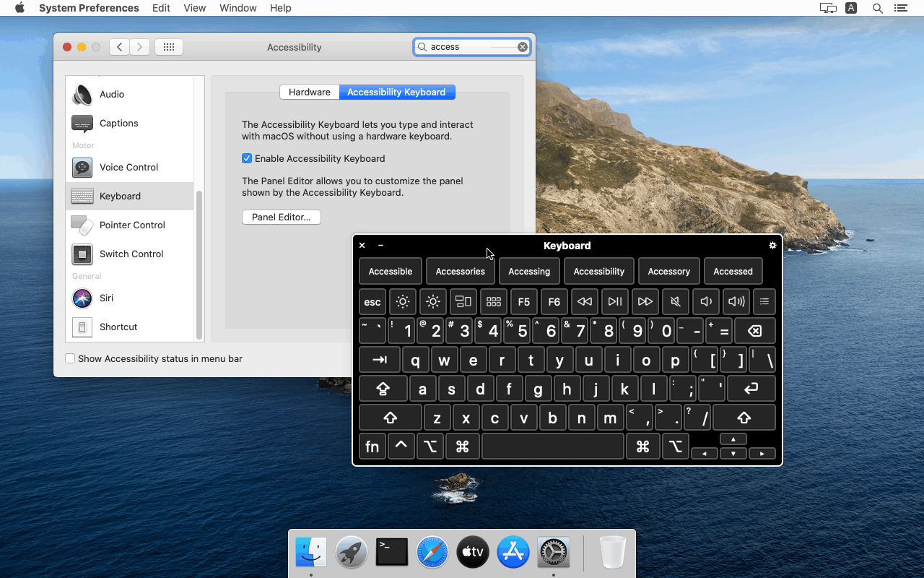This screenshot has width=924, height=578.
Task: Uncheck Enable Accessibility Keyboard
Action: (x=247, y=158)
